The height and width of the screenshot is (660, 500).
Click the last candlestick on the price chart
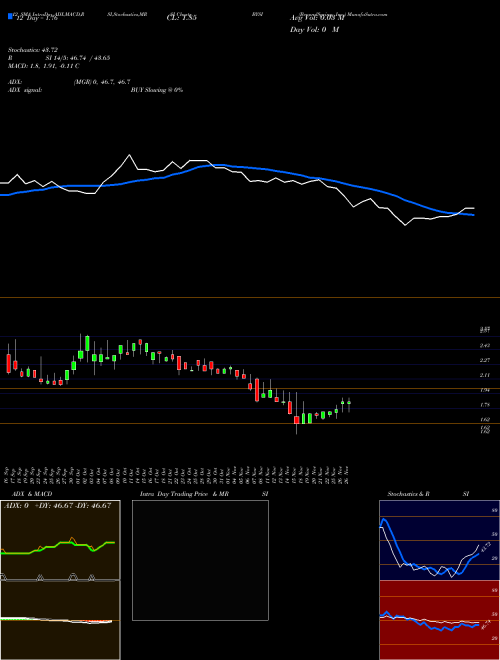coord(349,404)
